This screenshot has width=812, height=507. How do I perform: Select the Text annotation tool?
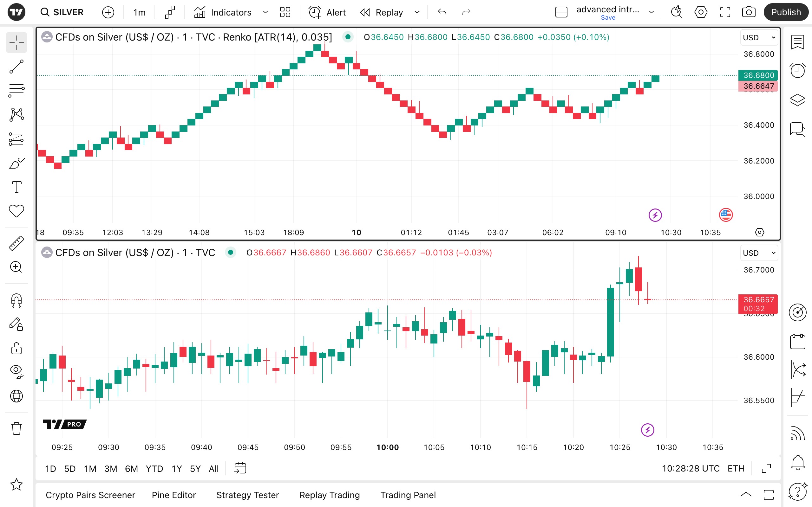coord(16,187)
